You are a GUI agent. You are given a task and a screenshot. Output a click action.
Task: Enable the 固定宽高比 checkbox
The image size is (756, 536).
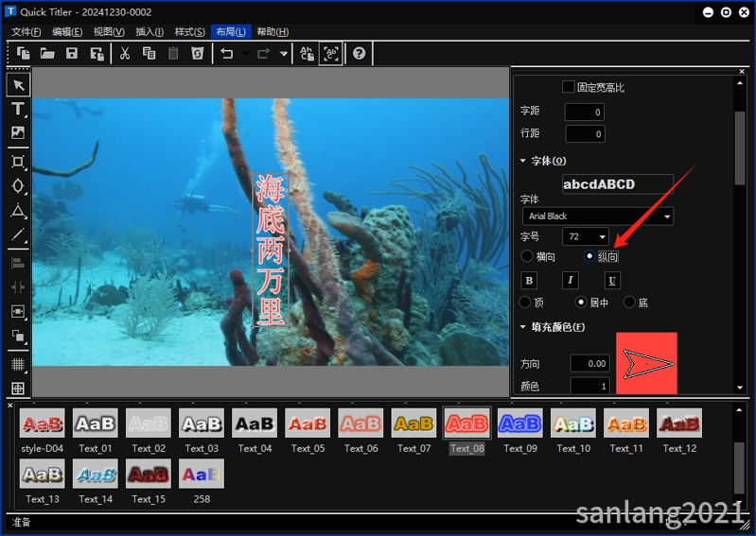[x=569, y=87]
